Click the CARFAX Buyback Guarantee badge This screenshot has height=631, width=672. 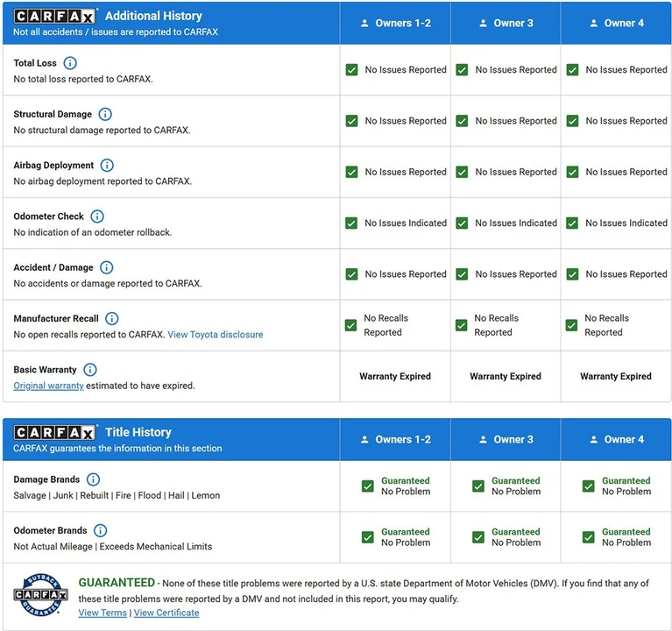coord(40,595)
